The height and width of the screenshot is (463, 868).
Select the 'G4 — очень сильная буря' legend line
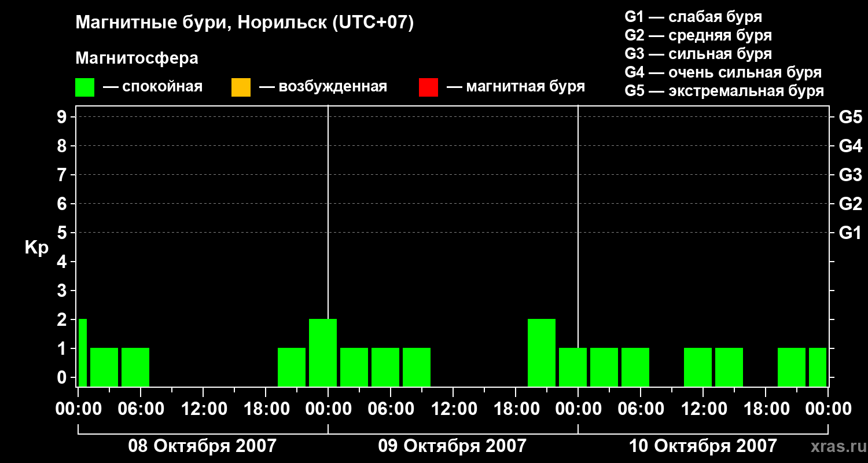click(x=723, y=72)
